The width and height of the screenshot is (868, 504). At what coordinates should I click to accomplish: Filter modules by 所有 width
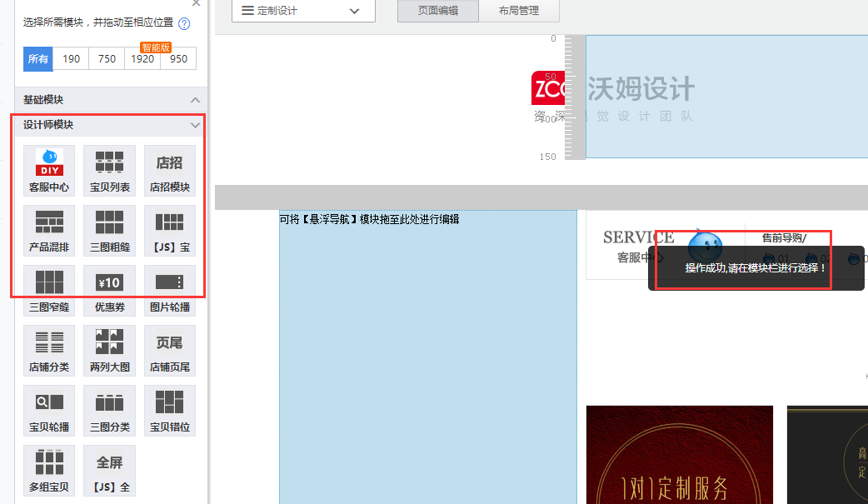[x=38, y=58]
